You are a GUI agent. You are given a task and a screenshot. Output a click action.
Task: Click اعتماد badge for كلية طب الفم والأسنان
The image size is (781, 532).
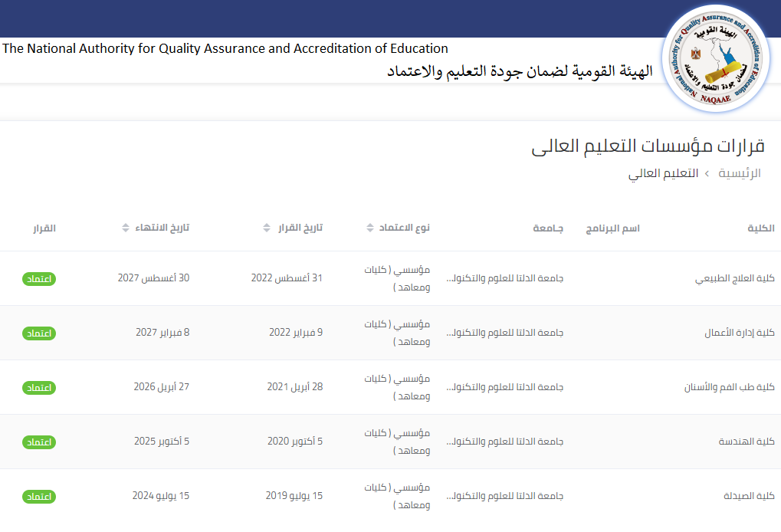pos(39,387)
